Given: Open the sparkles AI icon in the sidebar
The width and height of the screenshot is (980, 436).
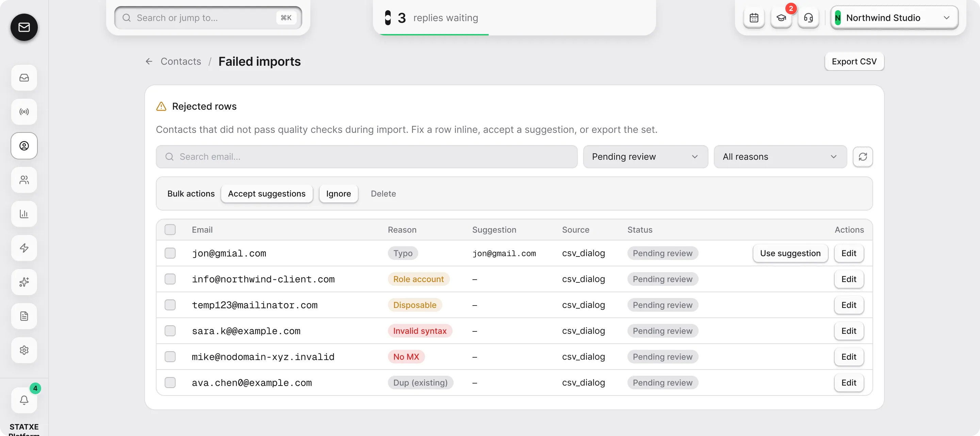Looking at the screenshot, I should (24, 282).
